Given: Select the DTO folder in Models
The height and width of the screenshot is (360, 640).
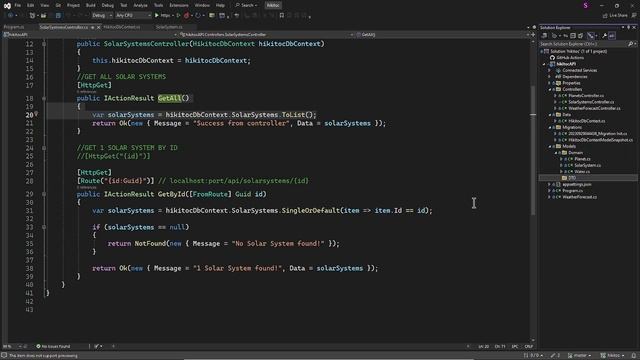Looking at the screenshot, I should pyautogui.click(x=572, y=178).
